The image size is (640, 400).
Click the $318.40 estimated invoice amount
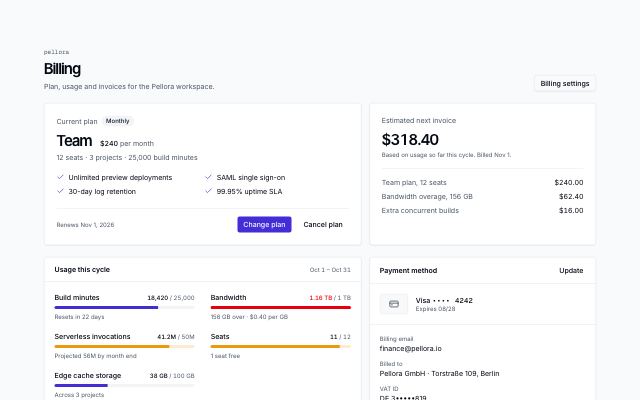coord(410,140)
